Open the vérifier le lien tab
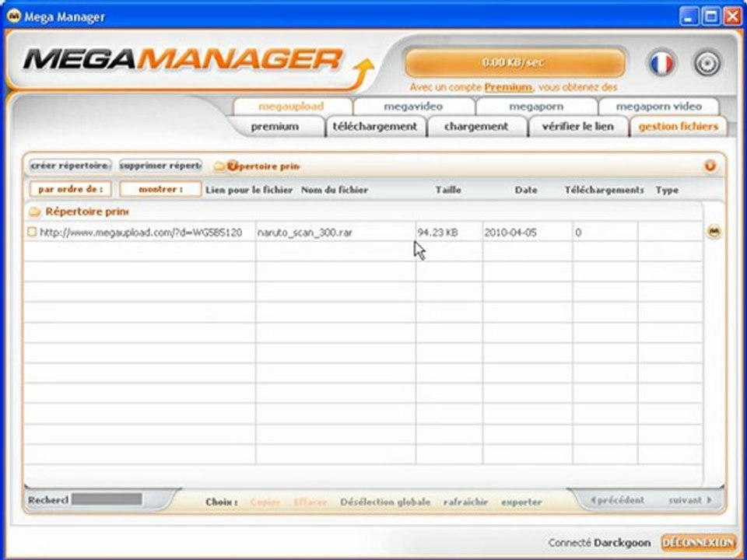Image resolution: width=747 pixels, height=560 pixels. (x=578, y=127)
